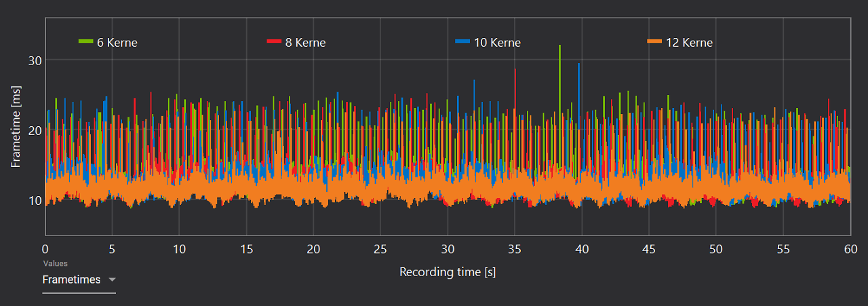
Task: Click the 25 second x-axis tick label
Action: click(380, 249)
